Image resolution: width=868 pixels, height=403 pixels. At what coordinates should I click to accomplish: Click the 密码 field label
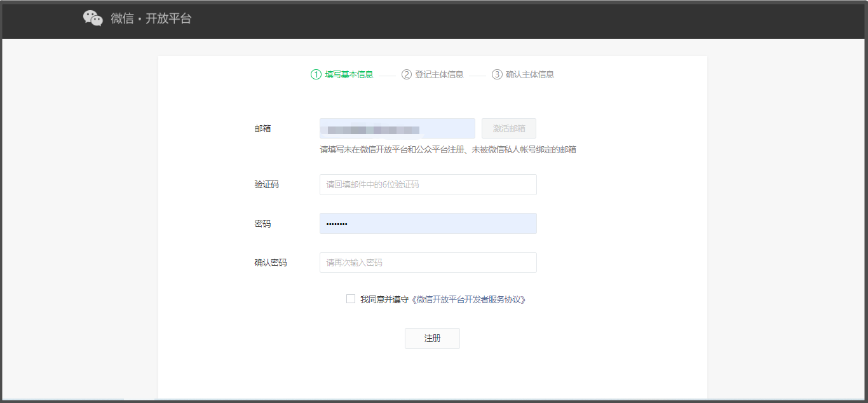[x=263, y=224]
